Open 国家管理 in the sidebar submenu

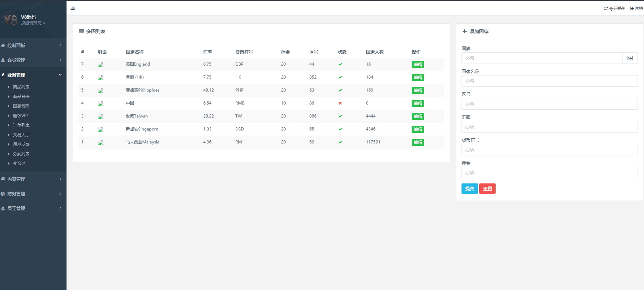tap(21, 106)
